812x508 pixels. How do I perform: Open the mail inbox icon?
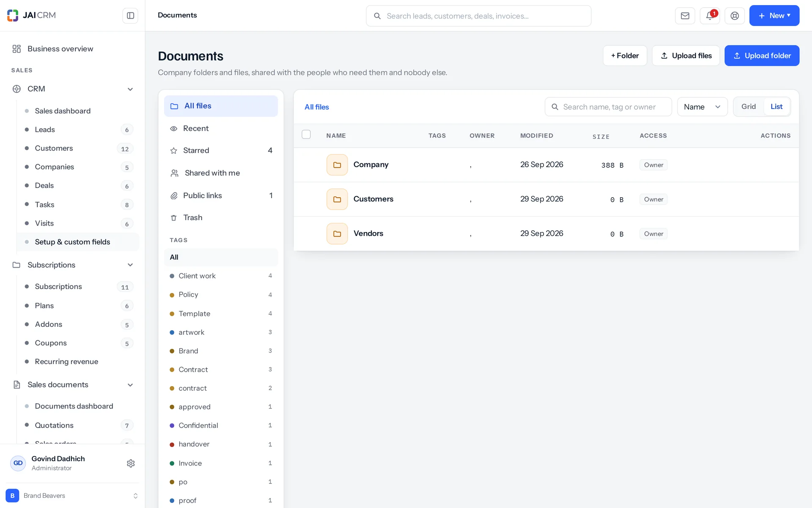coord(685,16)
